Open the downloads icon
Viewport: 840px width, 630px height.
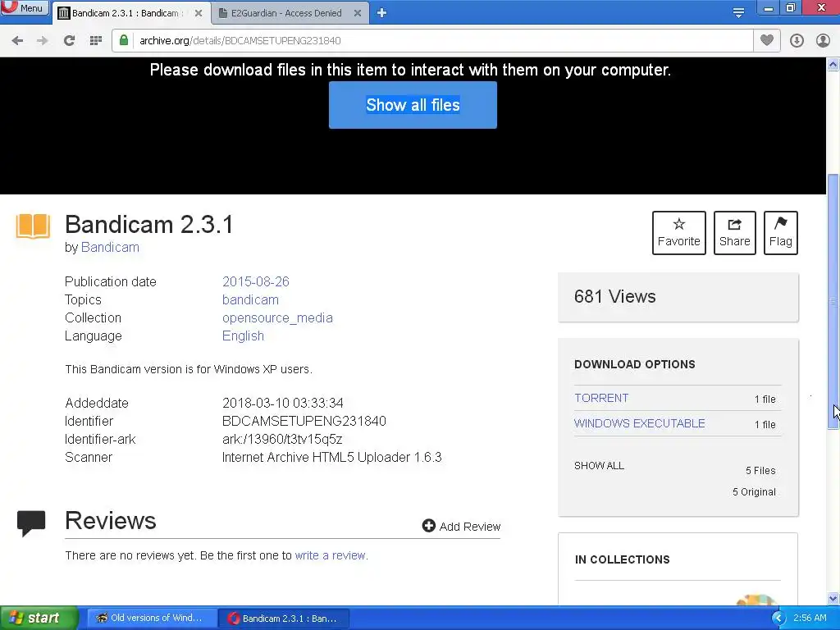pos(797,41)
